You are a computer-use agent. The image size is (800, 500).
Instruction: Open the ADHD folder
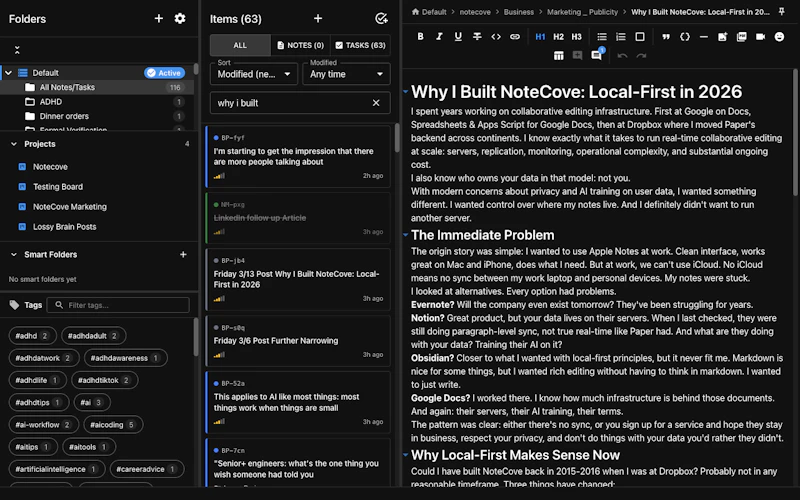97,102
